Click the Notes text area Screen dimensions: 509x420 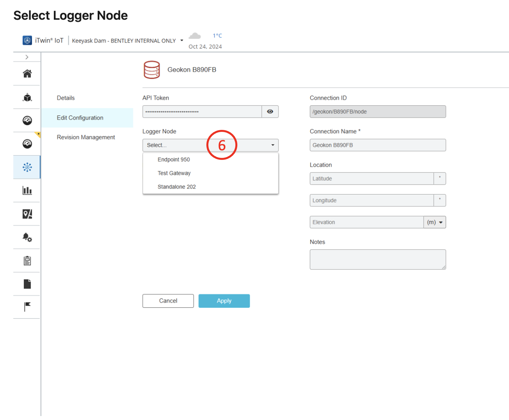[x=378, y=259]
